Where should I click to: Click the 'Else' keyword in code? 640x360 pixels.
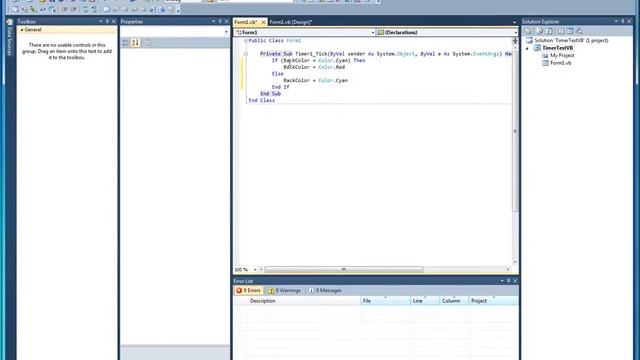[278, 74]
